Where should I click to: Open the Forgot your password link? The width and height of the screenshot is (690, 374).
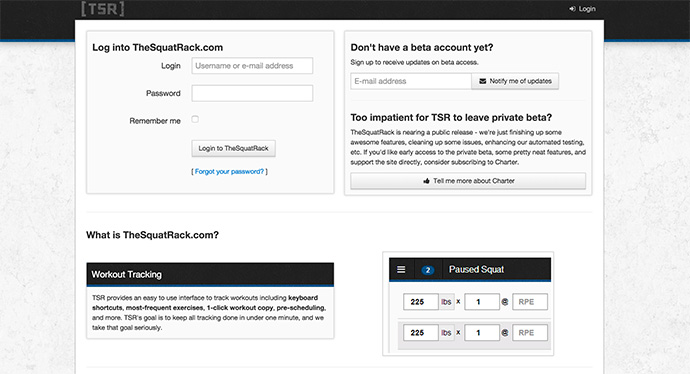coord(229,172)
